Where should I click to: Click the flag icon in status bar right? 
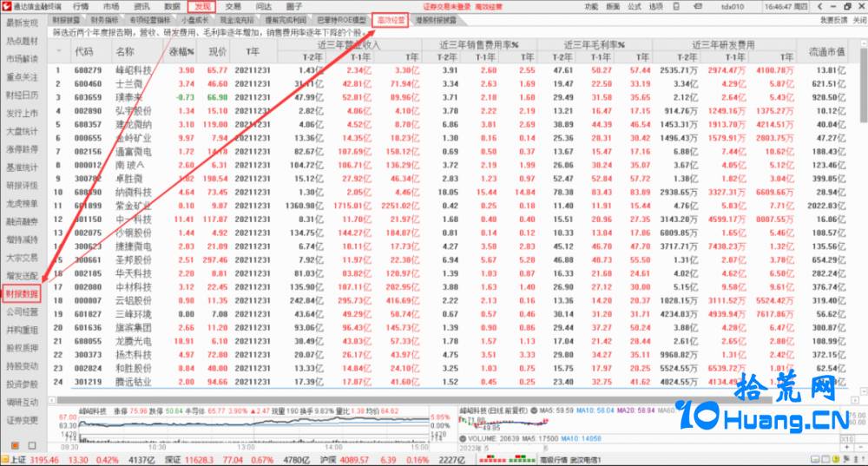pyautogui.click(x=845, y=460)
